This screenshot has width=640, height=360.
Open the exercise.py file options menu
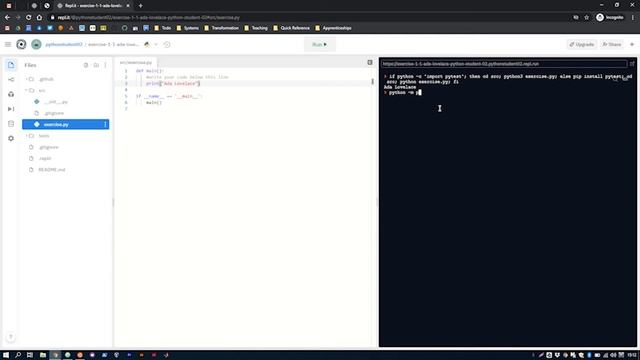pyautogui.click(x=105, y=124)
